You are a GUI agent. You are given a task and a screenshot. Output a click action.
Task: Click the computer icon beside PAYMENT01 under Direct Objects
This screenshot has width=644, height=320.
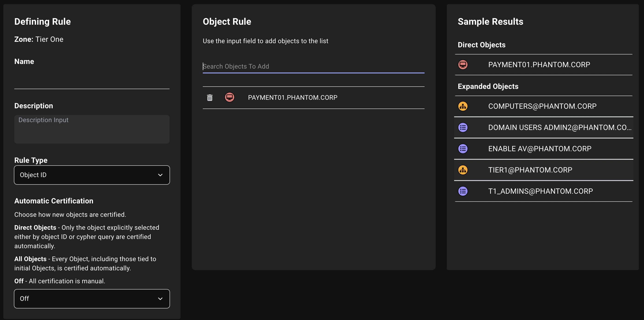(463, 64)
